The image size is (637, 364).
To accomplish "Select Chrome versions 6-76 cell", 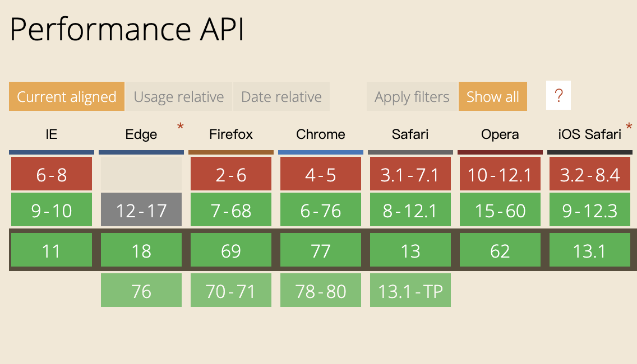I will coord(321,209).
